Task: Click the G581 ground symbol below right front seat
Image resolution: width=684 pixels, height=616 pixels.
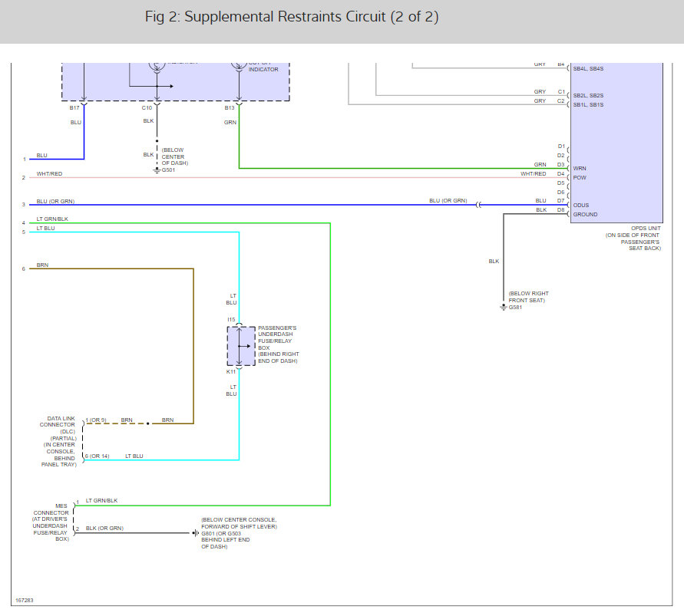Action: (504, 307)
